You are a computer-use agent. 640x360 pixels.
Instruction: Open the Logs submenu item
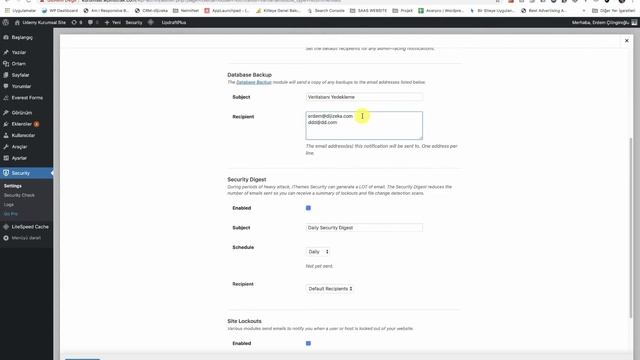[9, 204]
